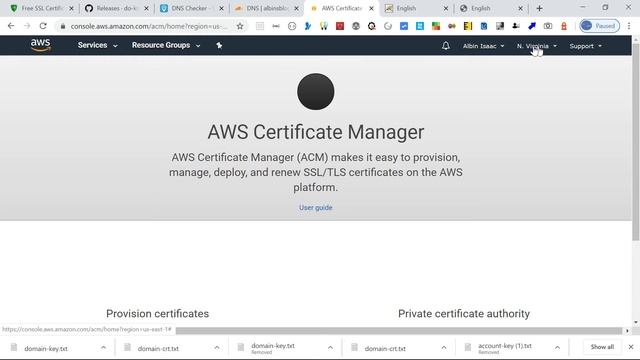Open the first domain-key.txt download
Image resolution: width=640 pixels, height=360 pixels.
point(46,349)
